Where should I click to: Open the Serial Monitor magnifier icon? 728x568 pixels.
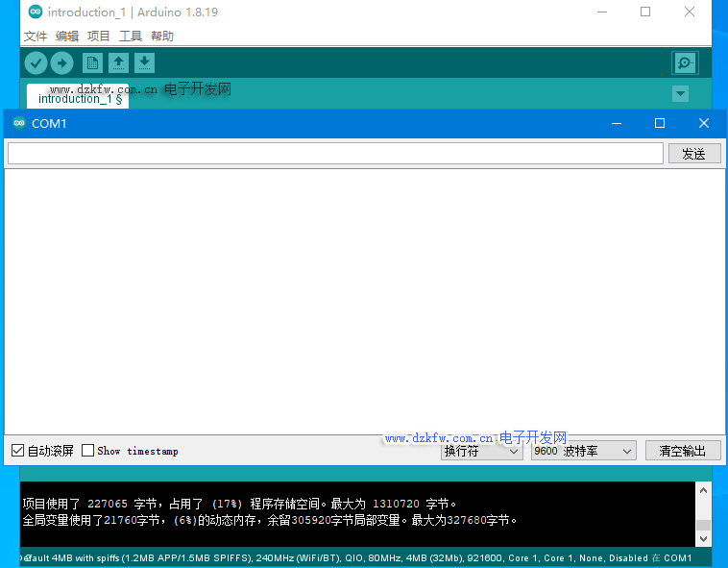click(x=684, y=63)
